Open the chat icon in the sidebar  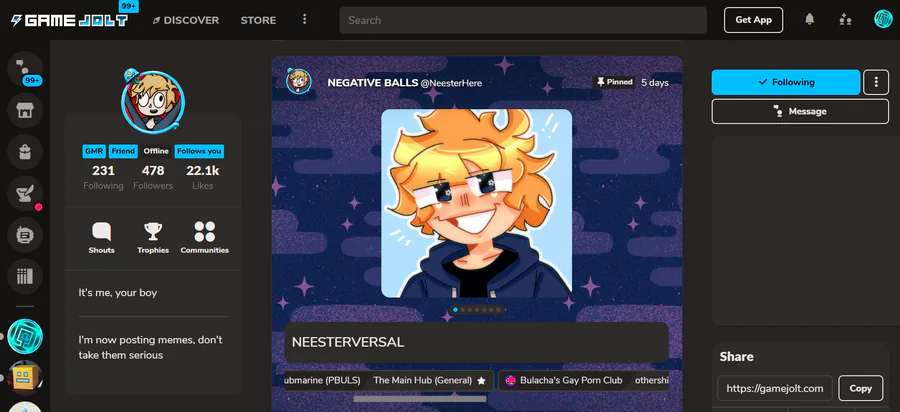pyautogui.click(x=25, y=69)
